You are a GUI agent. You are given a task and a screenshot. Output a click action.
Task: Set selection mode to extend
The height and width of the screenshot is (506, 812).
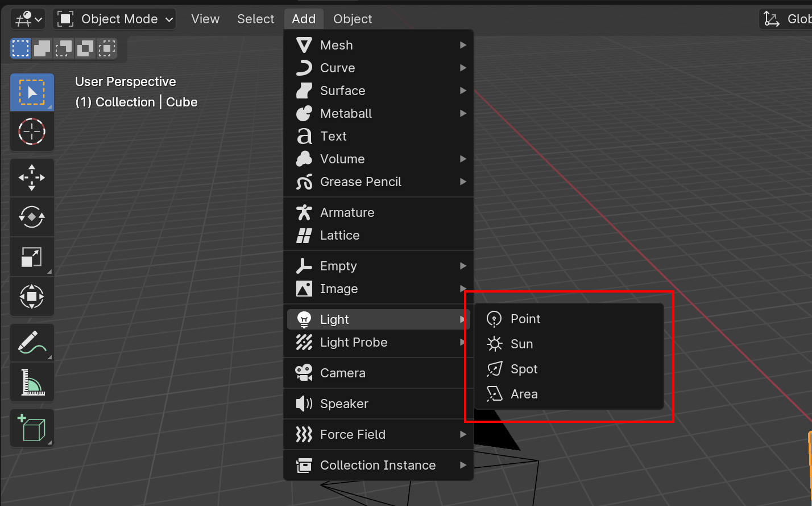point(42,49)
